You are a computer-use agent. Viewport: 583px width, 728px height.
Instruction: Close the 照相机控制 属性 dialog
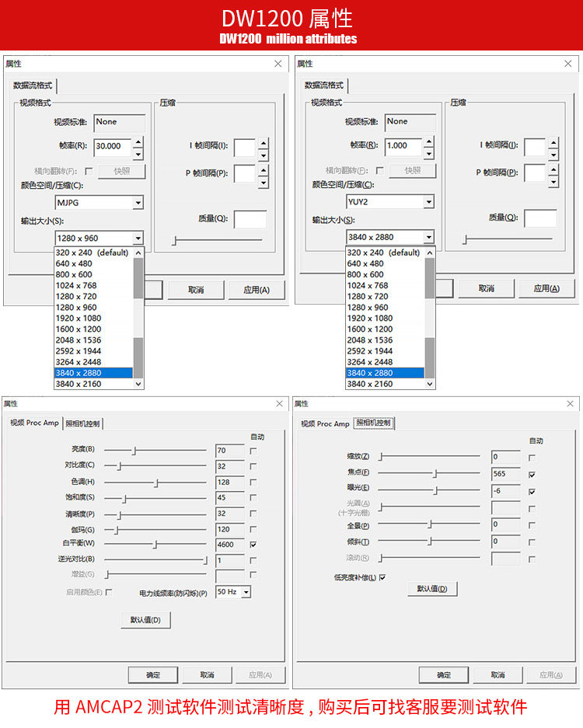(570, 403)
